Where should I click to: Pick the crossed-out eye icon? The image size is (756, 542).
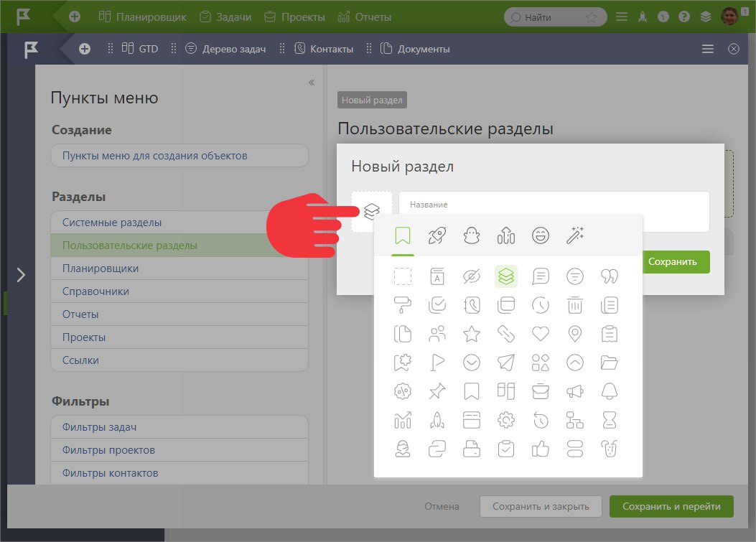[x=471, y=276]
